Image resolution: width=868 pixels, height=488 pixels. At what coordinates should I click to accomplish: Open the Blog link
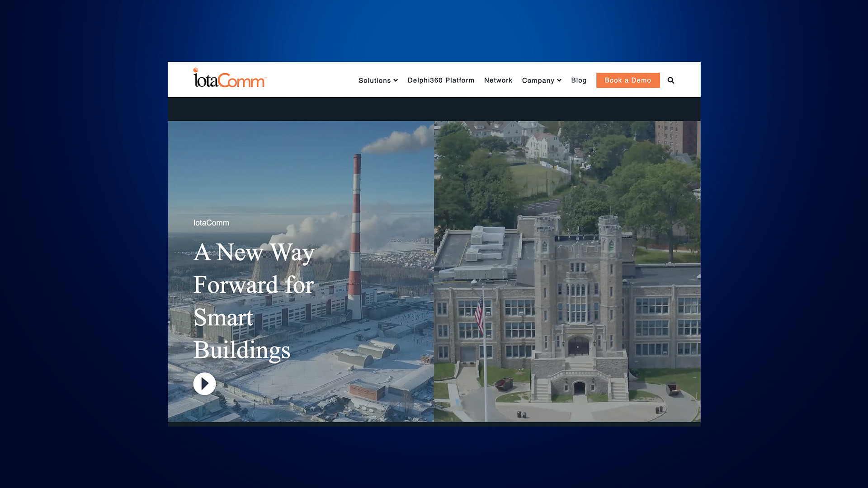pos(579,80)
